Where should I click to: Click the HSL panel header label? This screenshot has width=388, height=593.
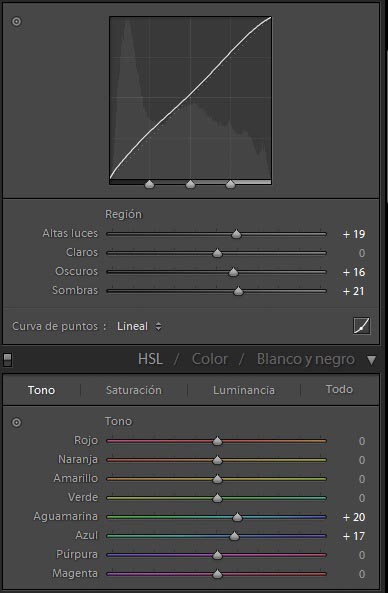tap(150, 359)
